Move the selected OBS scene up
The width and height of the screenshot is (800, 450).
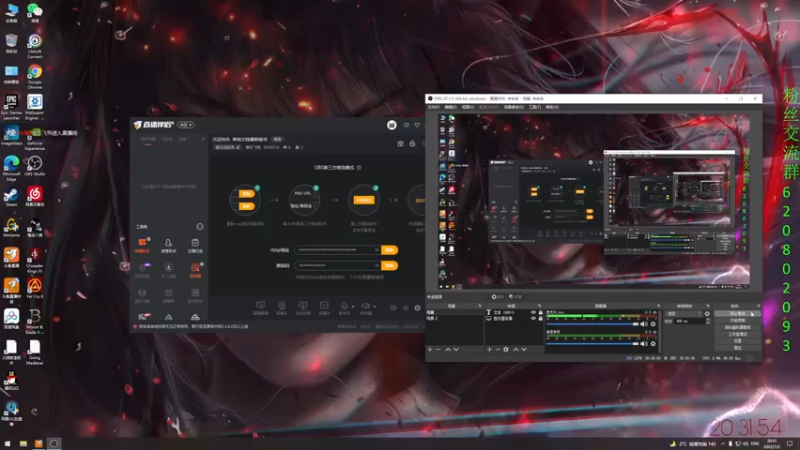pos(448,349)
